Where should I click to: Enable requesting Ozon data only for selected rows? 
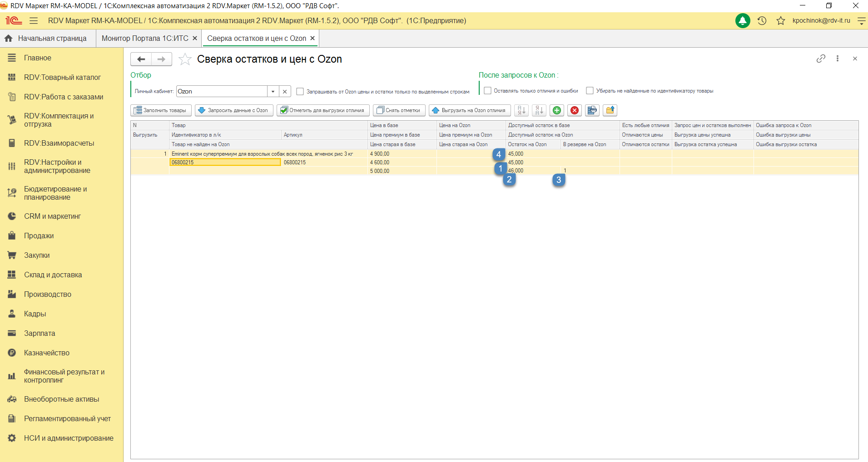pos(300,92)
